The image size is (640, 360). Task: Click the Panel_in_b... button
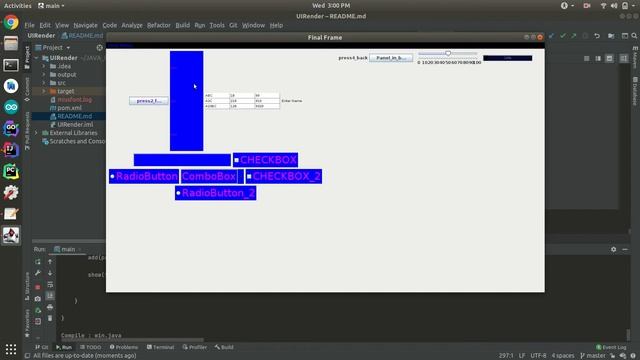391,58
